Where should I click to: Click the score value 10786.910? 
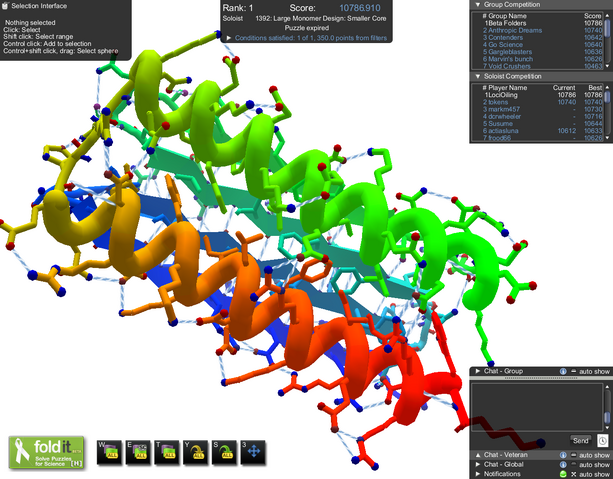click(x=360, y=8)
